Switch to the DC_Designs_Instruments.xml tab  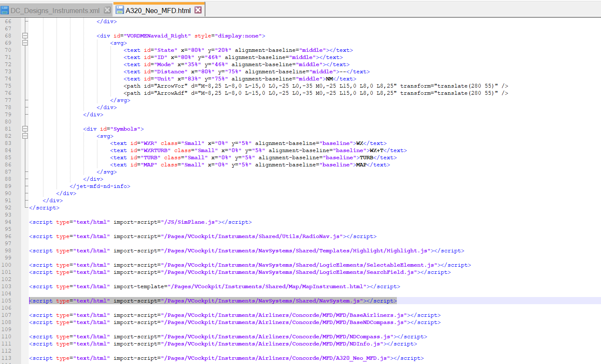tap(55, 11)
